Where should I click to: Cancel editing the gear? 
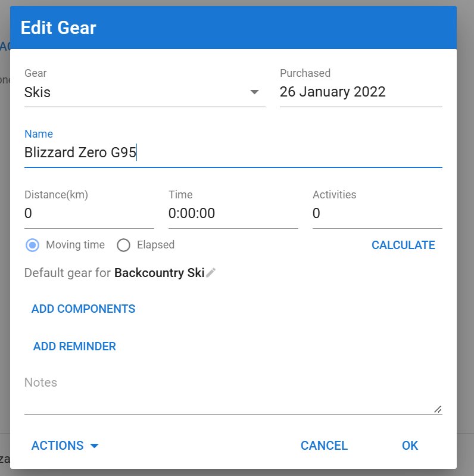324,446
